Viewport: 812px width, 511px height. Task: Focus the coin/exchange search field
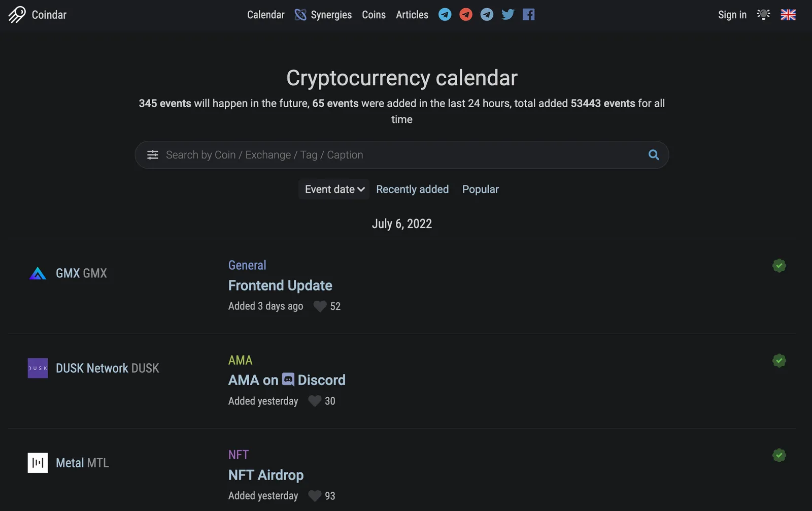point(401,155)
